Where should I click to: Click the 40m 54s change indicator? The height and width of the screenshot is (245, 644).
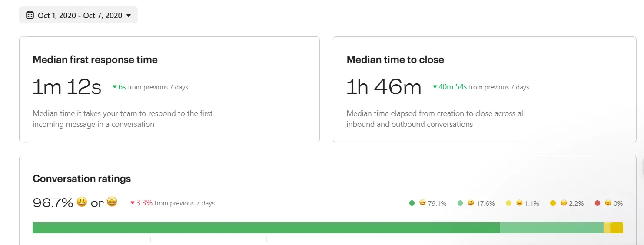[x=452, y=87]
